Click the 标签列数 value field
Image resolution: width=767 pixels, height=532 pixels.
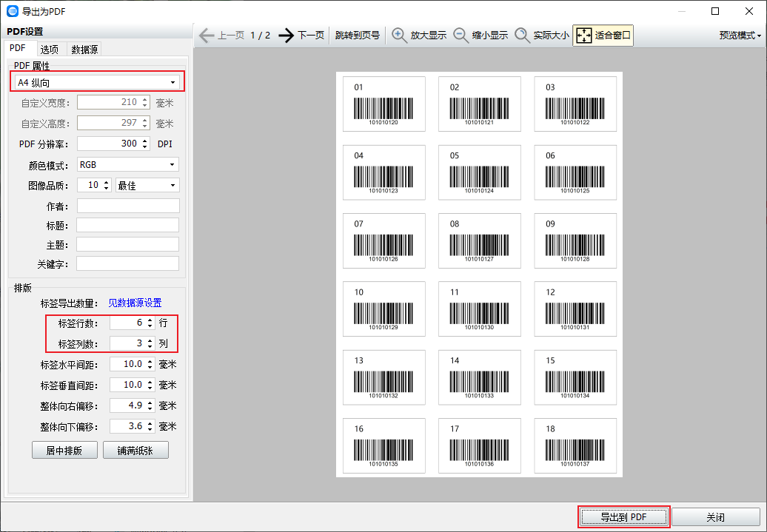(128, 343)
